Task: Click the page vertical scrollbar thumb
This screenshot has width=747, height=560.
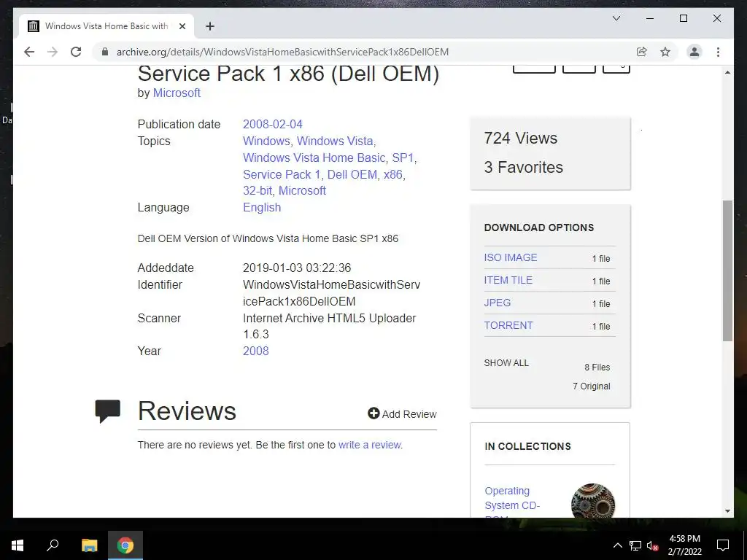Action: (727, 271)
